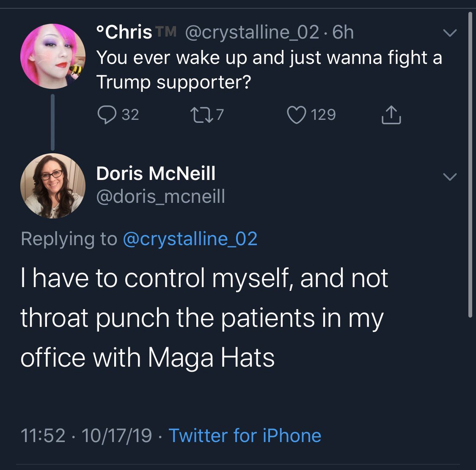This screenshot has height=470, width=476.
Task: Click the thread line connecting the avatars
Action: pos(53,122)
